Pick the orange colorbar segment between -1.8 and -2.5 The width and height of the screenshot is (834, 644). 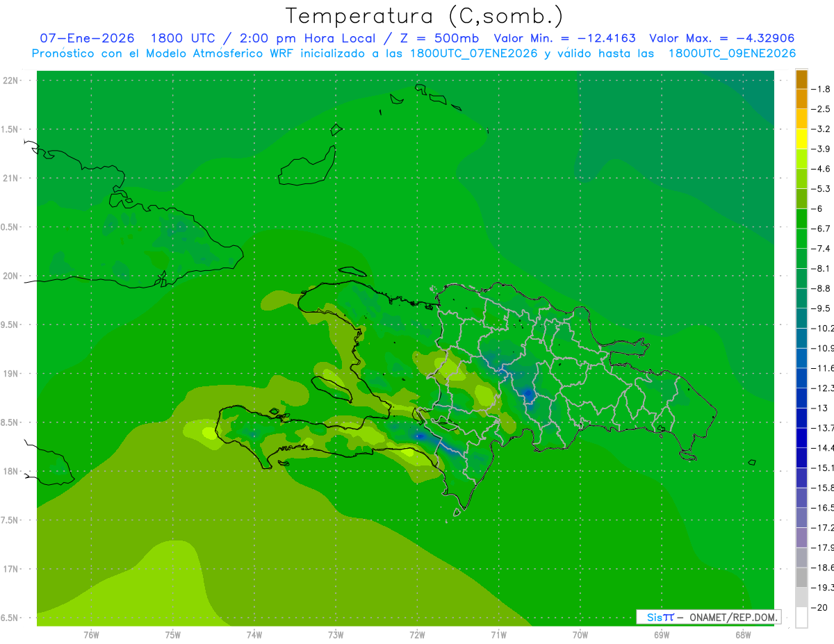point(801,99)
